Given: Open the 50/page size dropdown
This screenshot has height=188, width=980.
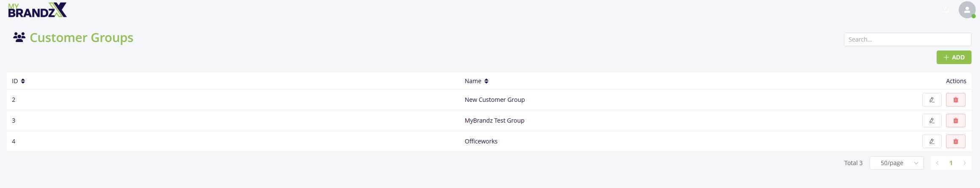Looking at the screenshot, I should 896,163.
